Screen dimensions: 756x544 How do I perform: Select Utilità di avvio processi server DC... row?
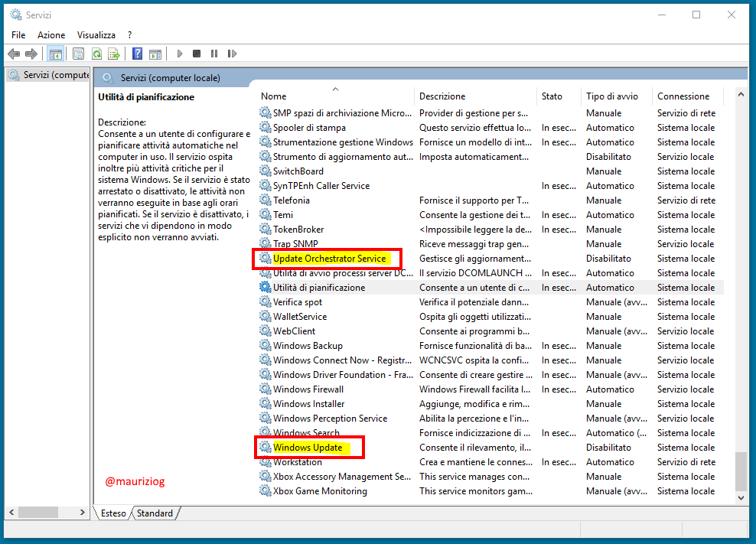point(490,273)
